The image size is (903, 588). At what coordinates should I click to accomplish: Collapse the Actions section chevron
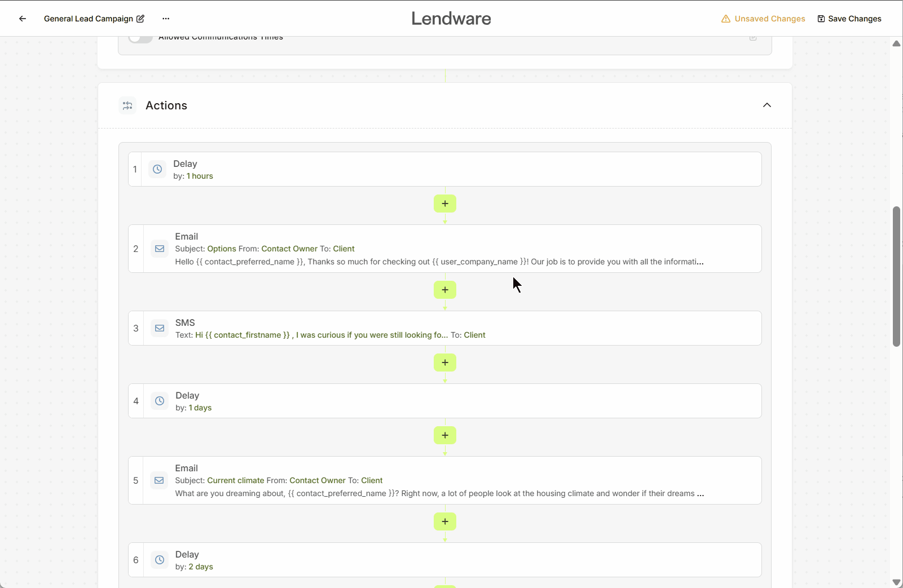767,105
